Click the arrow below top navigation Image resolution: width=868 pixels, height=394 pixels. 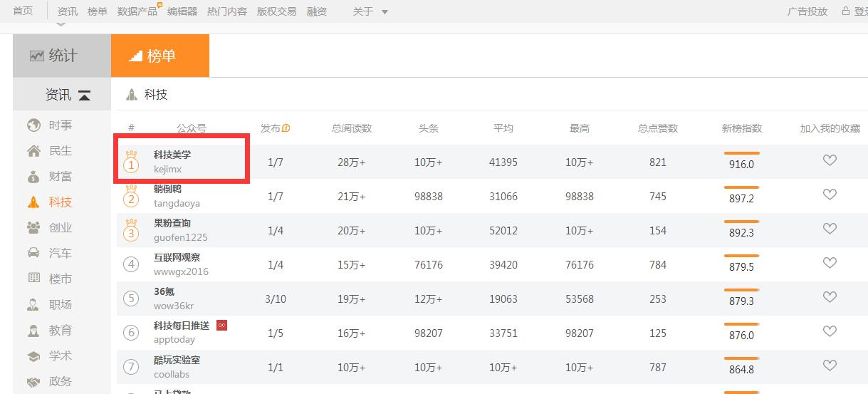click(x=61, y=24)
